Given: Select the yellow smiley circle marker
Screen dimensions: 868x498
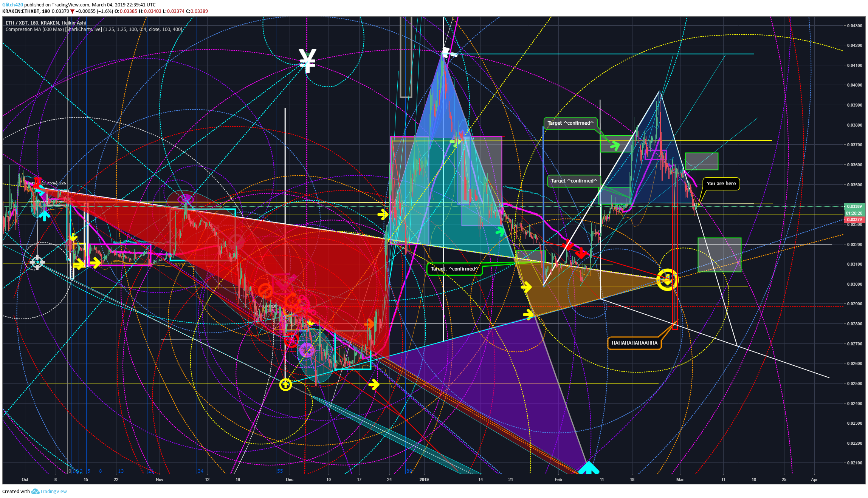Looking at the screenshot, I should [668, 280].
